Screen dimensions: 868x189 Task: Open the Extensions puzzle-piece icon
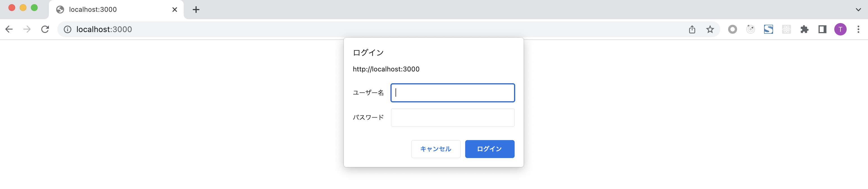pyautogui.click(x=805, y=29)
